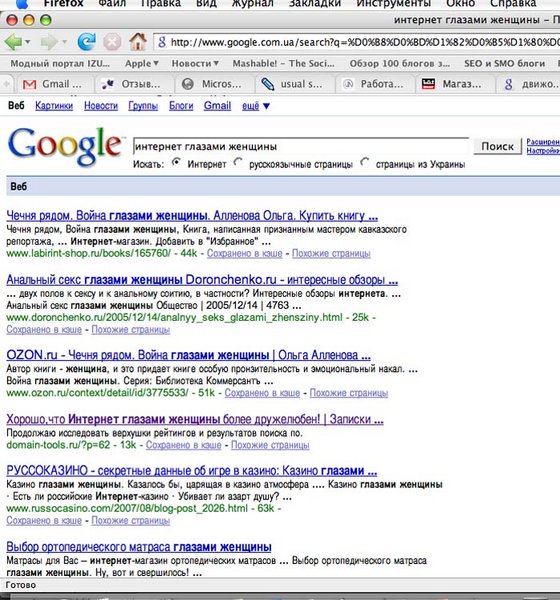This screenshot has width=560, height=600.
Task: Click the Блоги search link
Action: [181, 106]
